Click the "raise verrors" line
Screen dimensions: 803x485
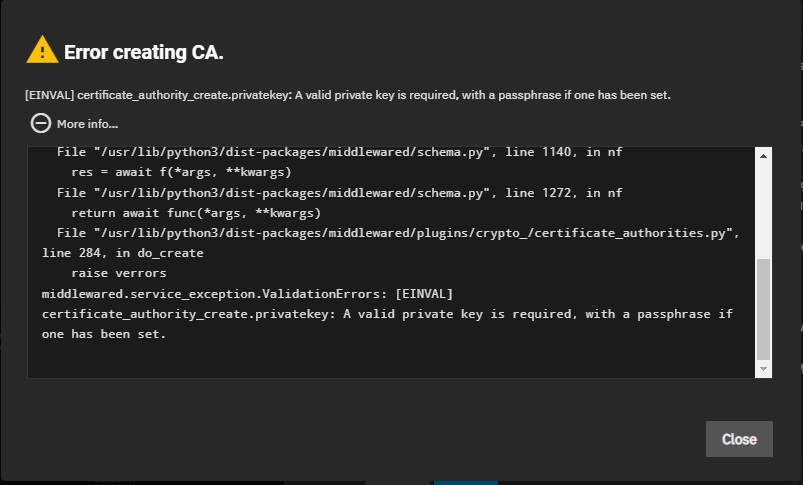[x=118, y=273]
